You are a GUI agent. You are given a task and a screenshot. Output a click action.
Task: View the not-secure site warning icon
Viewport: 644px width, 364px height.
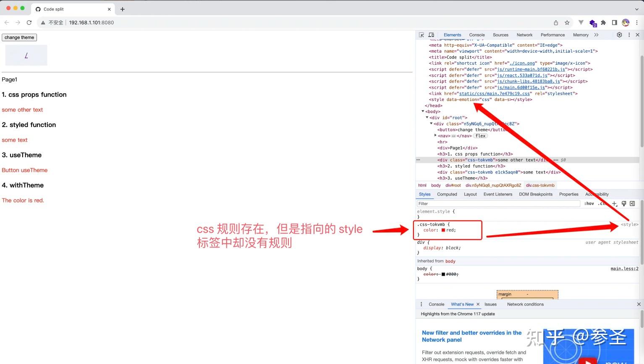tap(43, 23)
